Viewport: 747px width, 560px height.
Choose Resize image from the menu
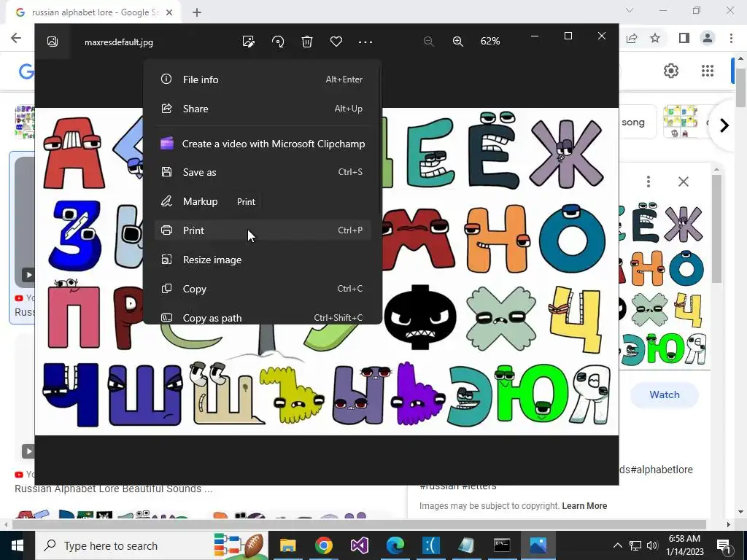pyautogui.click(x=263, y=260)
